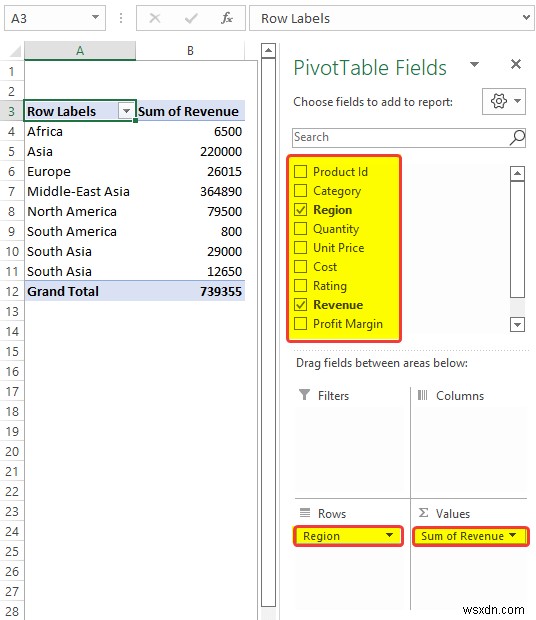Screen dimensions: 536x620
Task: Select the South America cell
Action: tap(80, 231)
